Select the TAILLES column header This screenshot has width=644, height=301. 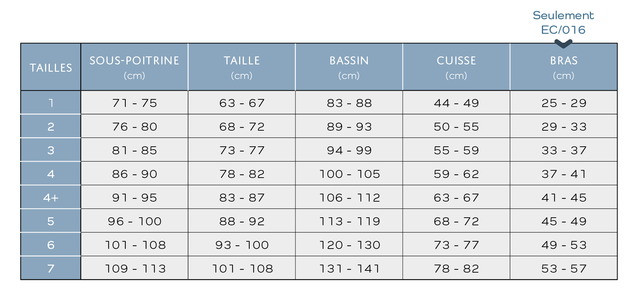pos(51,68)
